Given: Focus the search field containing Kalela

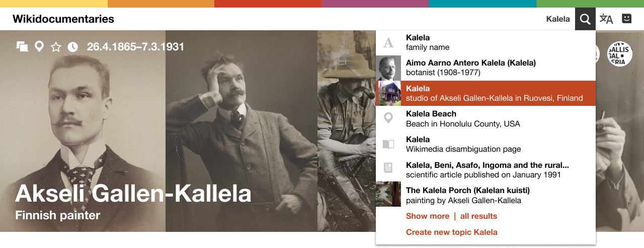Looking at the screenshot, I should pyautogui.click(x=558, y=19).
